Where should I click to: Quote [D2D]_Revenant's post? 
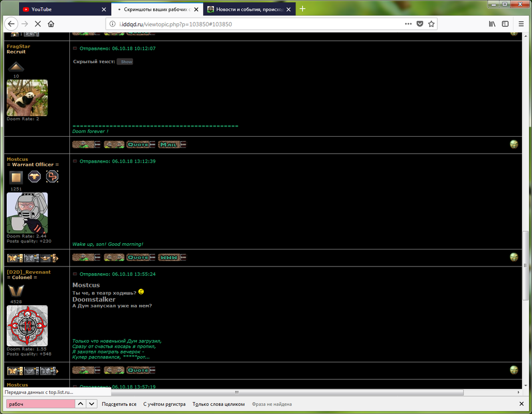tap(141, 370)
